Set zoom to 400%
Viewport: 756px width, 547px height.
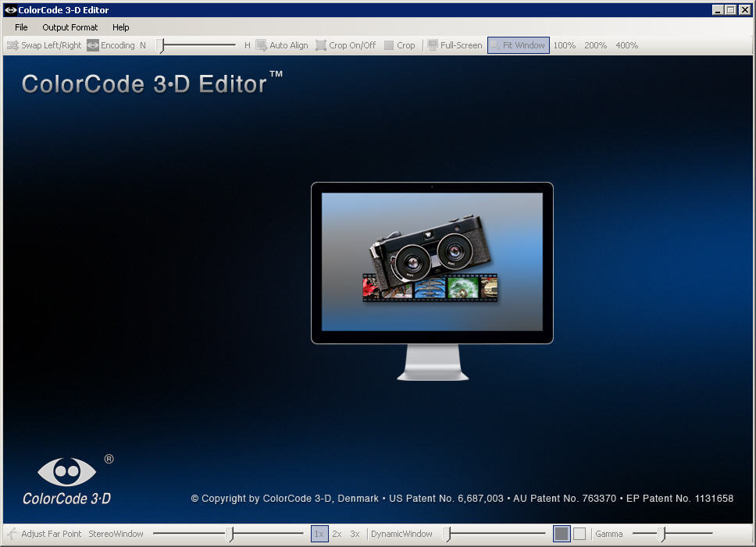point(627,45)
